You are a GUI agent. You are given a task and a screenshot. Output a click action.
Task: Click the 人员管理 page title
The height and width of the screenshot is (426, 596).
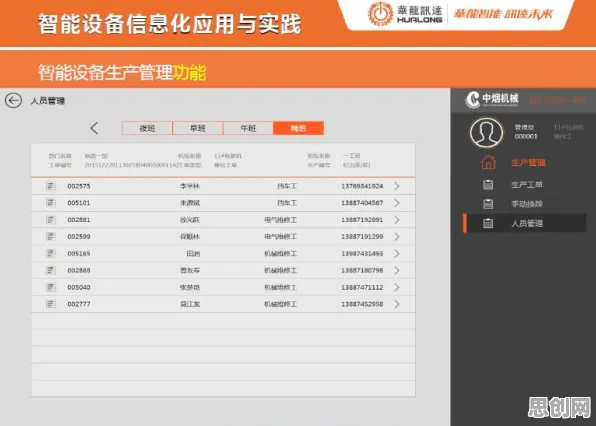coord(48,101)
